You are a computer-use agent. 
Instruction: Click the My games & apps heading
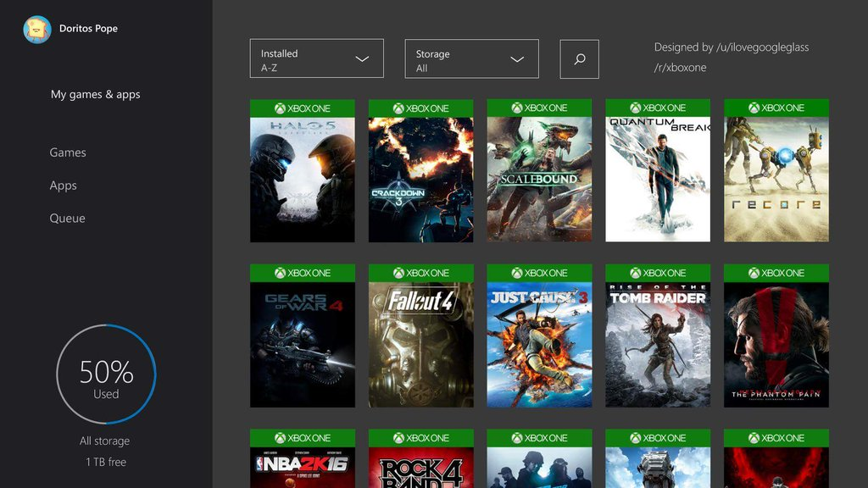point(95,94)
